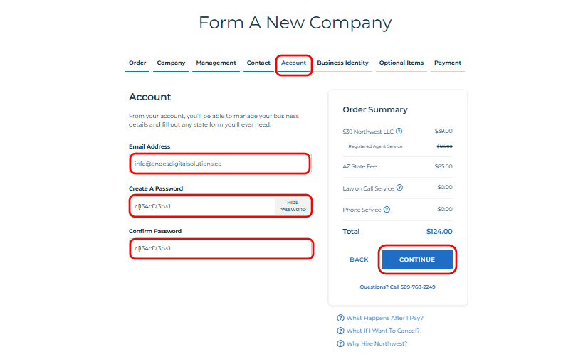588x364 pixels.
Task: Click question icon before What Happens After I Pay
Action: point(340,318)
